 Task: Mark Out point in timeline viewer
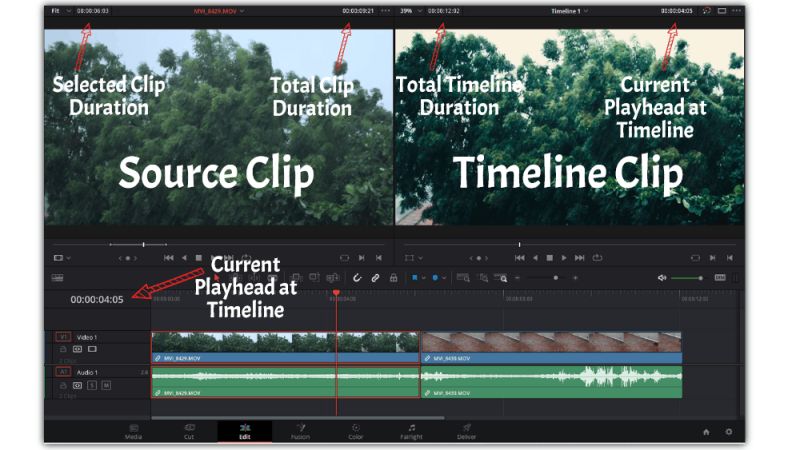(x=730, y=258)
